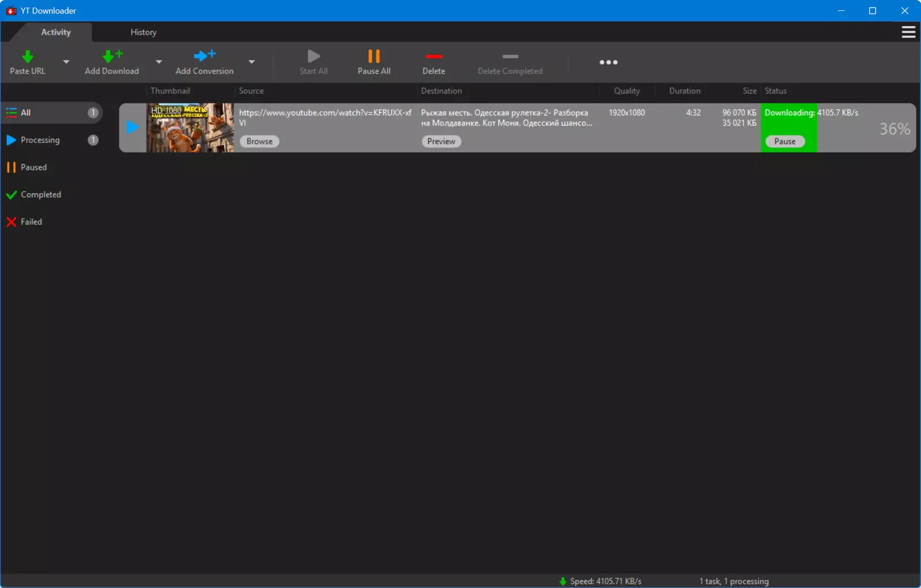Click the Delete Completed toolbar icon
This screenshot has height=588, width=921.
tap(510, 56)
